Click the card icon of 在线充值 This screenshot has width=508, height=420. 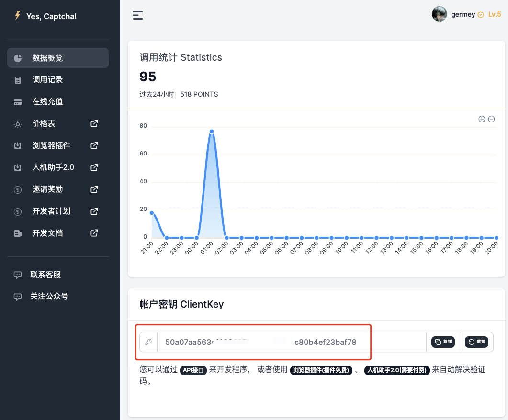coord(18,102)
